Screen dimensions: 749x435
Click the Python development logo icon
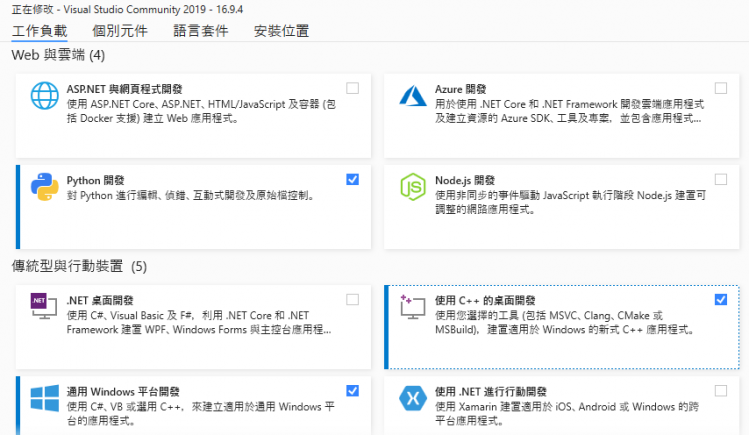tap(42, 187)
